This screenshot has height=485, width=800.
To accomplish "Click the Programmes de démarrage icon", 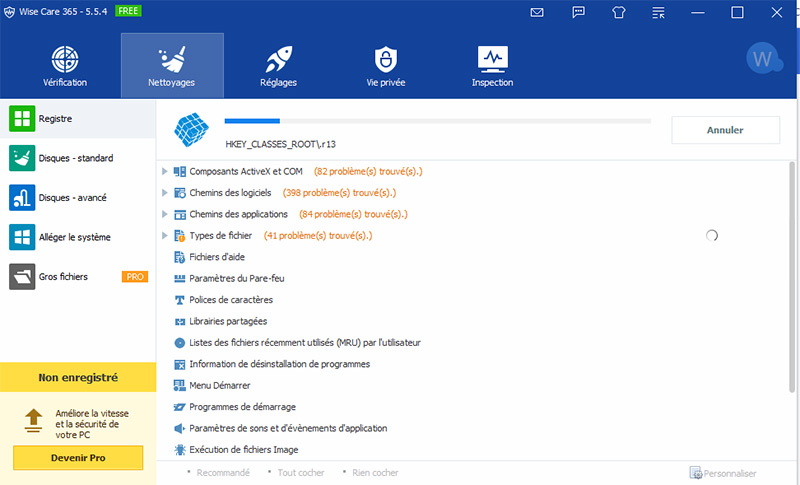I will [180, 407].
